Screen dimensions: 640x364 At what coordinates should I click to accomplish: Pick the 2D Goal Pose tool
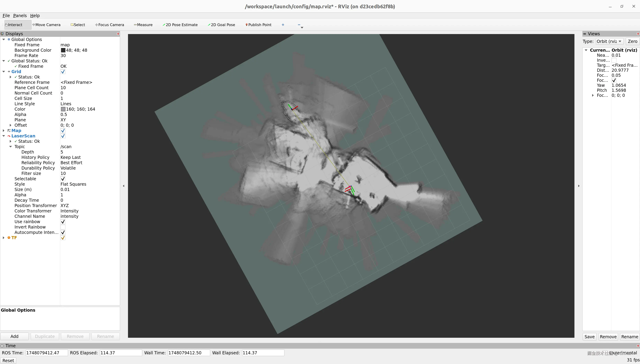[221, 25]
